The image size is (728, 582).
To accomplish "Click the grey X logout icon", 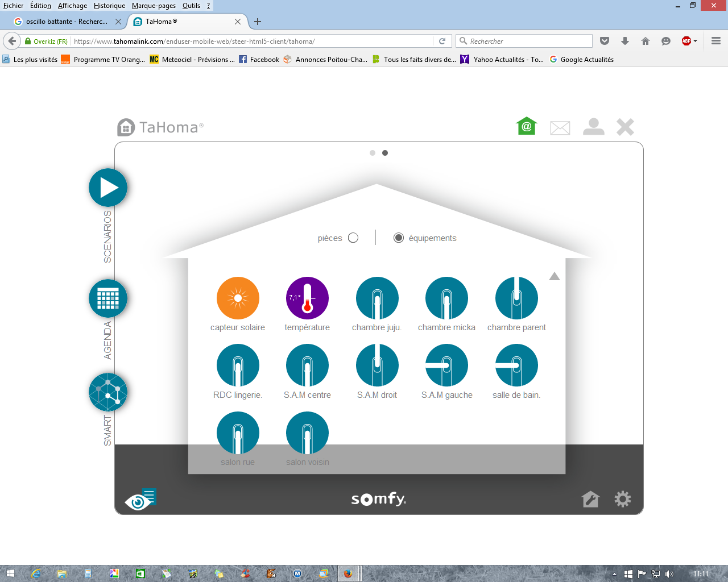I will point(626,127).
